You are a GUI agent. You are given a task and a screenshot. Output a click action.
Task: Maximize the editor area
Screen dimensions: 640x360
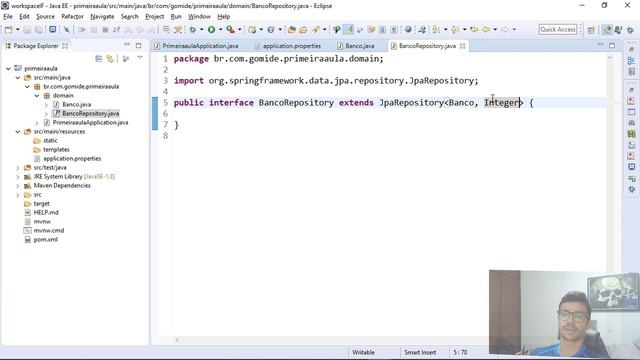click(x=612, y=45)
